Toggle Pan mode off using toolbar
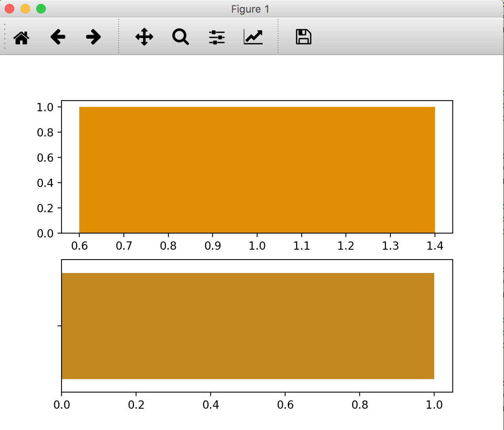 pos(144,37)
